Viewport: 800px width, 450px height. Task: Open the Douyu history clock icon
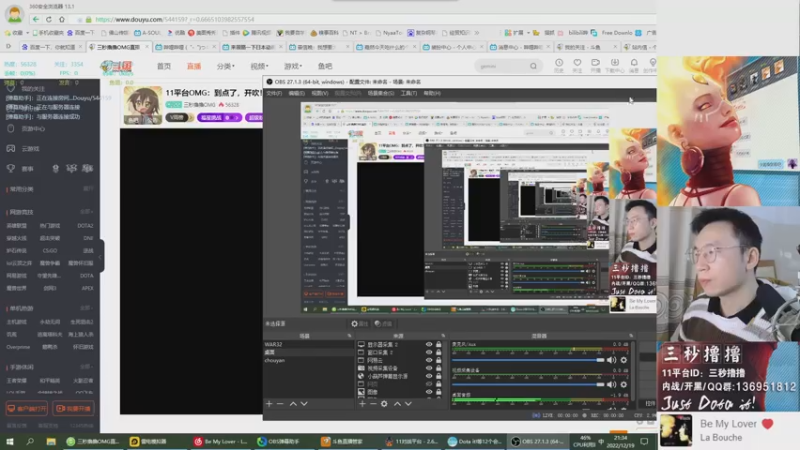559,63
